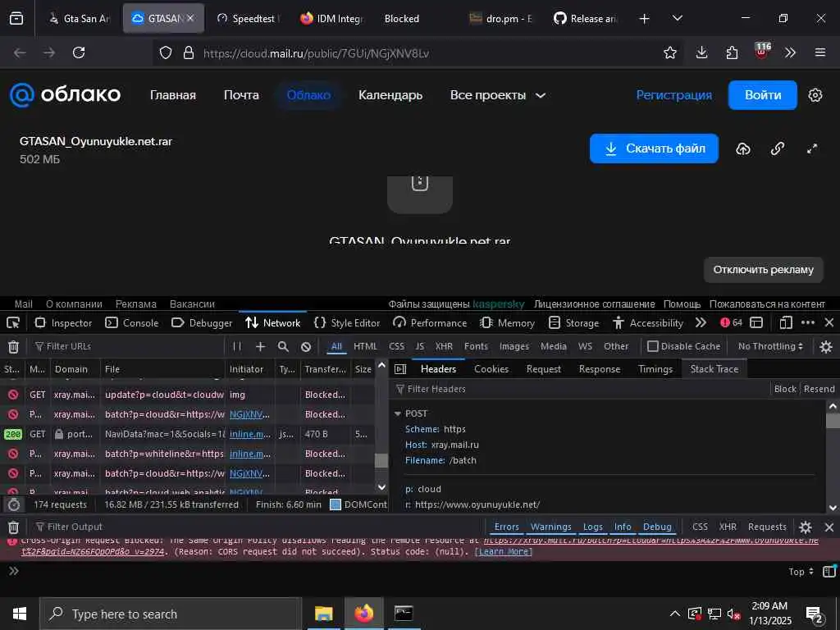
Task: Click the Войти login button
Action: tap(762, 95)
